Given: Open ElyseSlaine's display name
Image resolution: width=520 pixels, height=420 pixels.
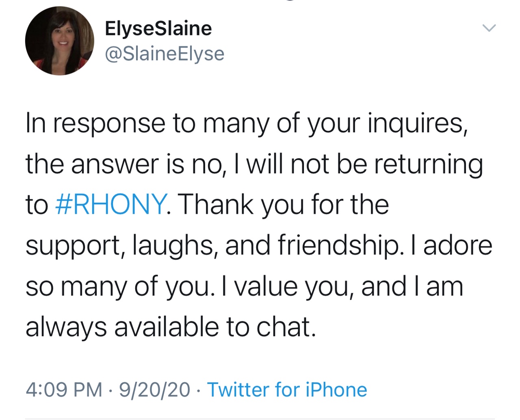Looking at the screenshot, I should pos(158,28).
